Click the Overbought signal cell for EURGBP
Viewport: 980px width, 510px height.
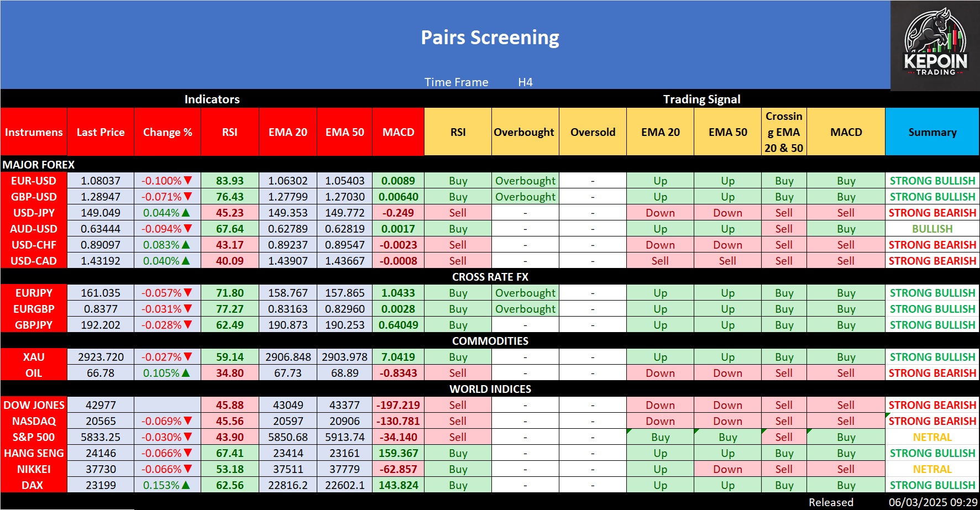coord(525,309)
